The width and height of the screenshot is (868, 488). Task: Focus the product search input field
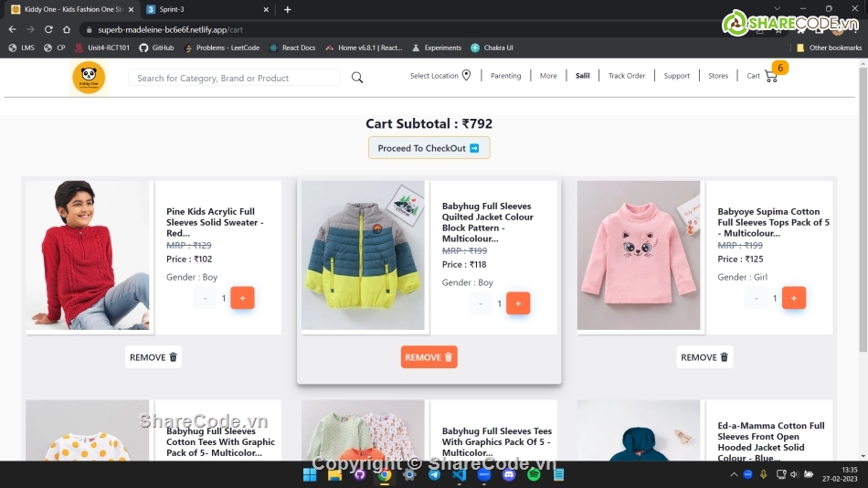[x=234, y=79]
